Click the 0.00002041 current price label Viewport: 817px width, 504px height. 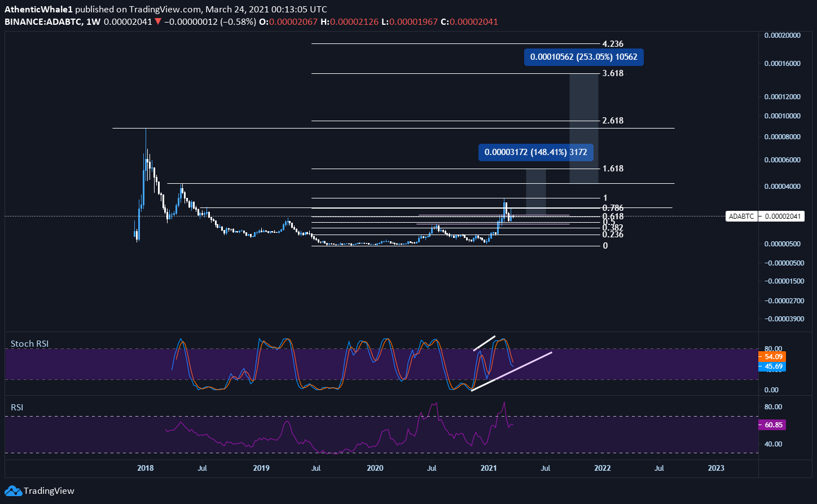tap(781, 216)
